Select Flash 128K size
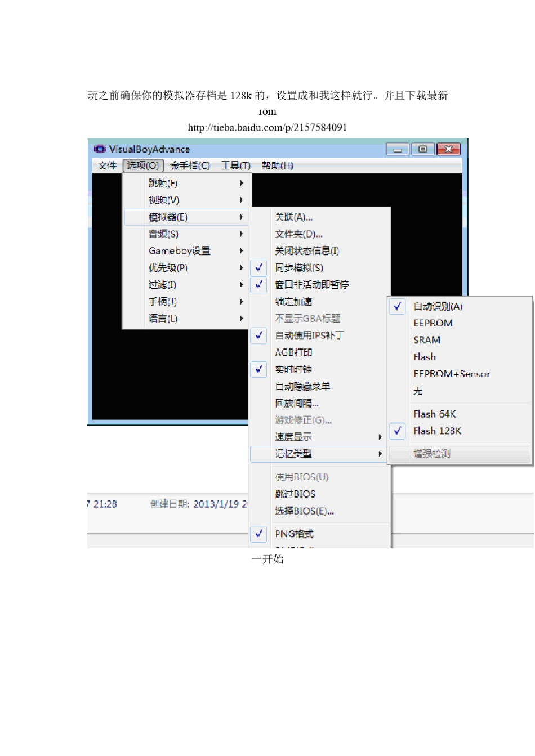Image resolution: width=535 pixels, height=756 pixels. 460,431
